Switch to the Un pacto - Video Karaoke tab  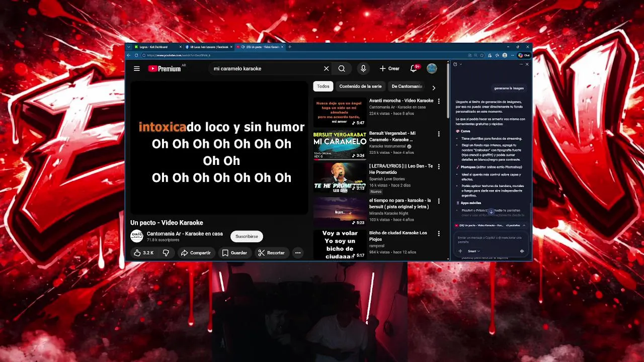(260, 47)
